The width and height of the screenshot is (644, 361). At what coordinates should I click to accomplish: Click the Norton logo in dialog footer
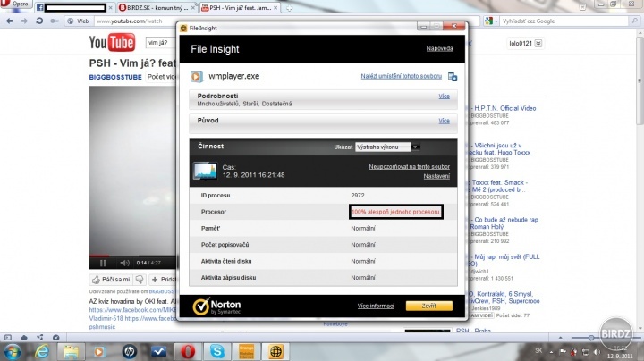click(216, 306)
